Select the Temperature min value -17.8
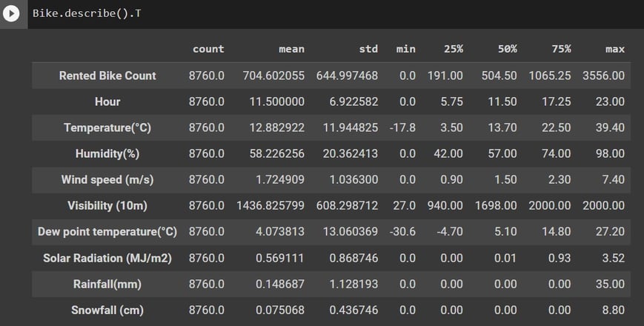The height and width of the screenshot is (326, 644). (402, 127)
